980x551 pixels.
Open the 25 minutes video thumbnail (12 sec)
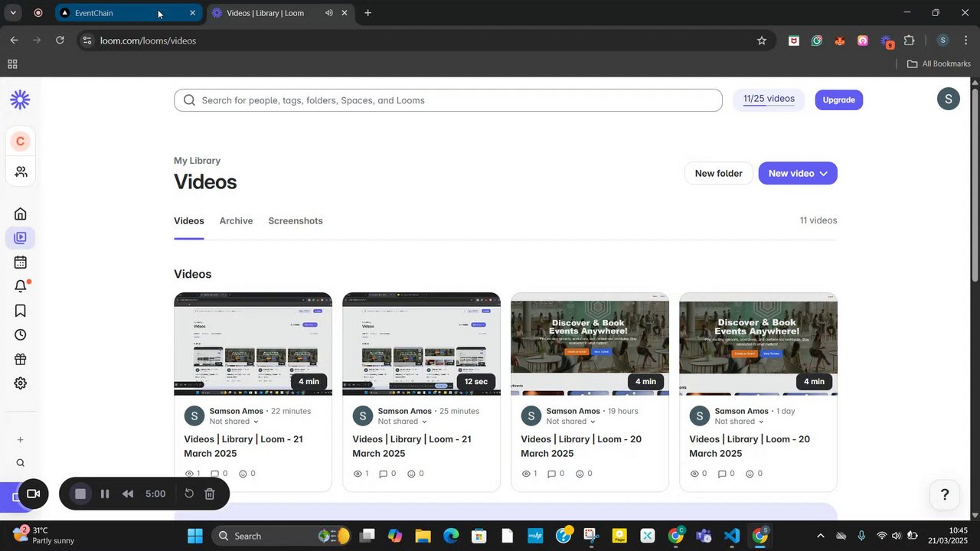421,344
